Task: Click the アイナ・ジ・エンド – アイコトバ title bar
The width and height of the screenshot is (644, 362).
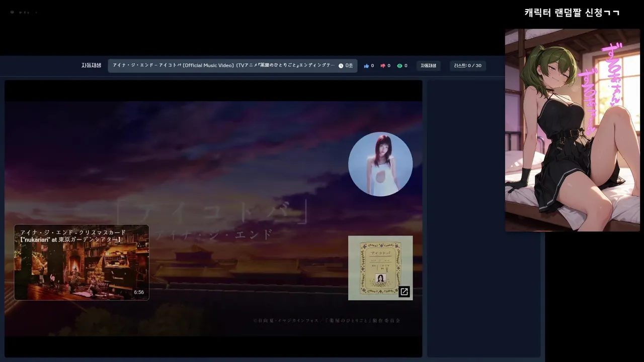Action: coord(232,66)
